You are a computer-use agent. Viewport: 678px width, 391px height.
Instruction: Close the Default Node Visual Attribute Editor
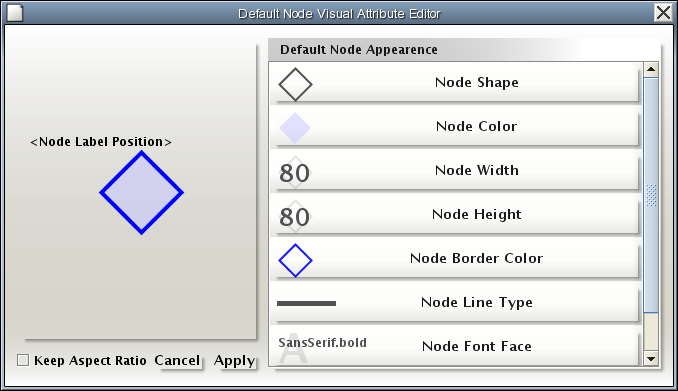click(x=664, y=13)
